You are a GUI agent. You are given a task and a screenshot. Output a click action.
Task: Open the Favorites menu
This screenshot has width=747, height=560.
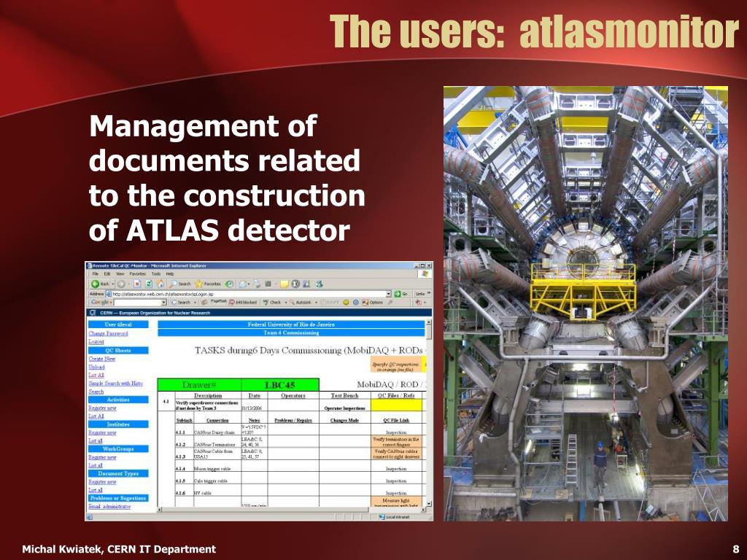[x=138, y=274]
